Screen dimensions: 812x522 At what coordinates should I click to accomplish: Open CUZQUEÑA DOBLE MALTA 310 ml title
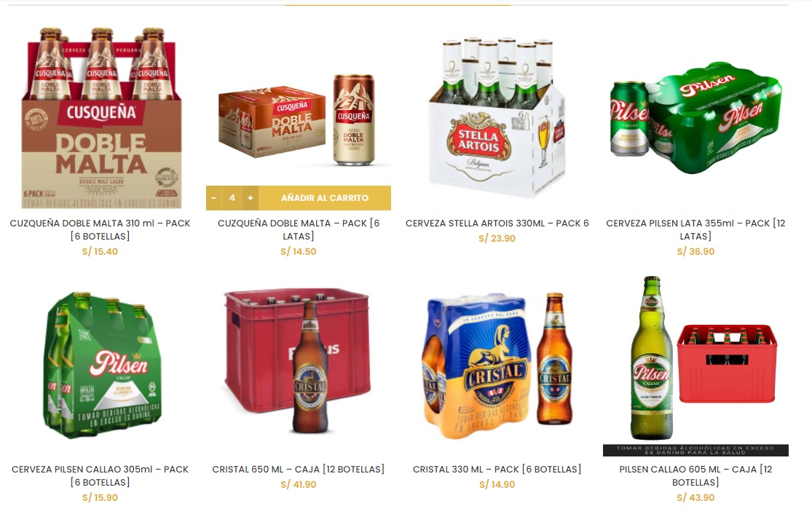click(x=100, y=229)
